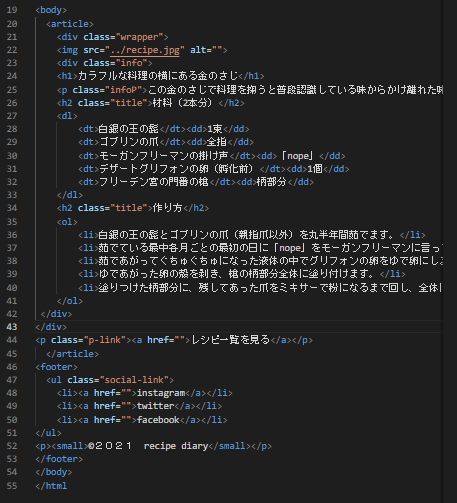Place cursor on the footer opening tag
Screen dimensions: 457x503
pos(56,367)
